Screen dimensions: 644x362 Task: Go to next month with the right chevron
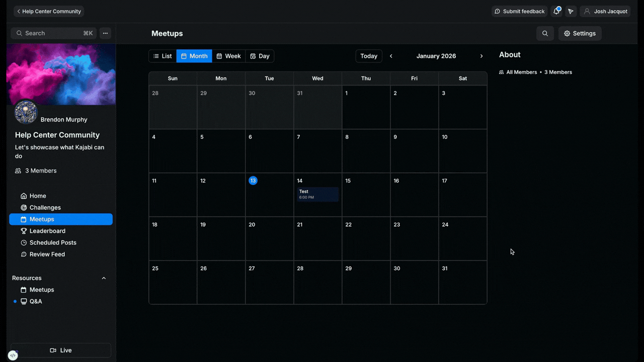tap(481, 56)
